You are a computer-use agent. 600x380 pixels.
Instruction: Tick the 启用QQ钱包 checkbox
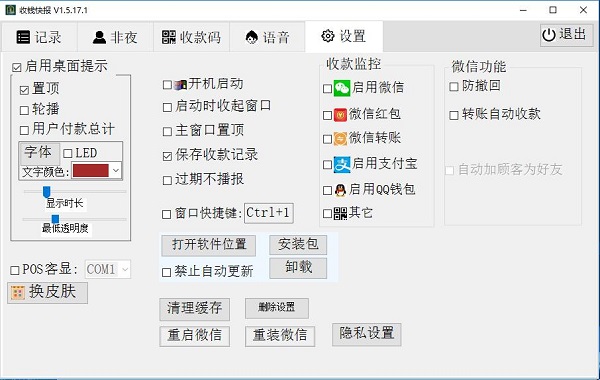click(x=327, y=191)
